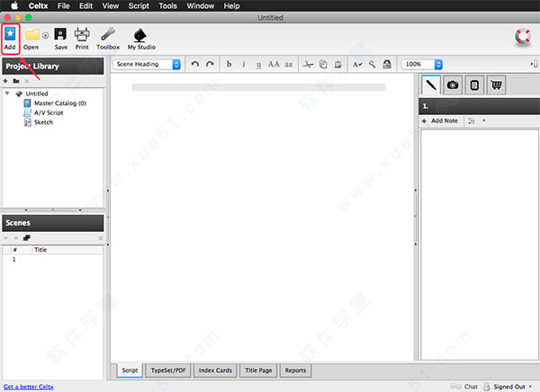The width and height of the screenshot is (540, 392).
Task: Convert text to uppercase with AA
Action: click(x=274, y=65)
